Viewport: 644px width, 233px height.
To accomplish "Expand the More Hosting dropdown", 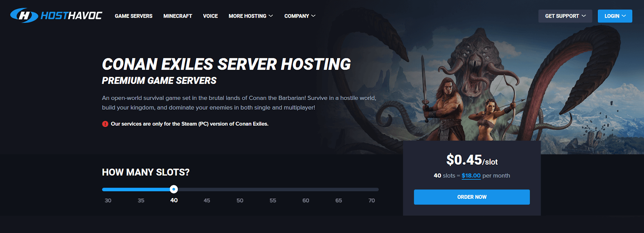I will (x=251, y=16).
